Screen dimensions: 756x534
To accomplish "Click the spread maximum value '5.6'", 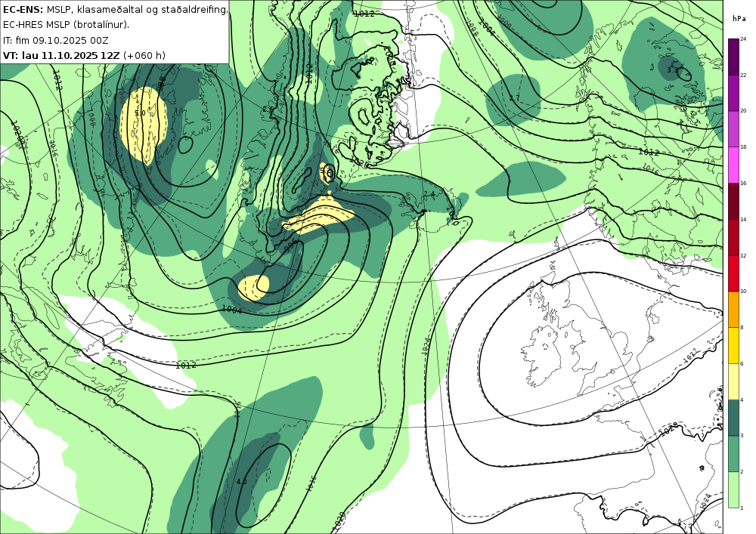I will click(x=325, y=170).
